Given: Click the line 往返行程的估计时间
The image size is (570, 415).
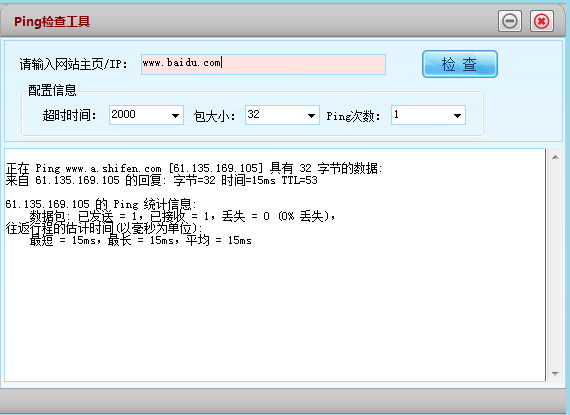Looking at the screenshot, I should (x=104, y=228).
